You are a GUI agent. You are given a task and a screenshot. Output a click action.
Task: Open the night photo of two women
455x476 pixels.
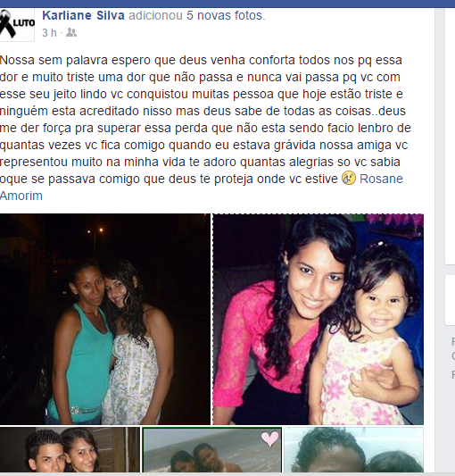tap(105, 319)
